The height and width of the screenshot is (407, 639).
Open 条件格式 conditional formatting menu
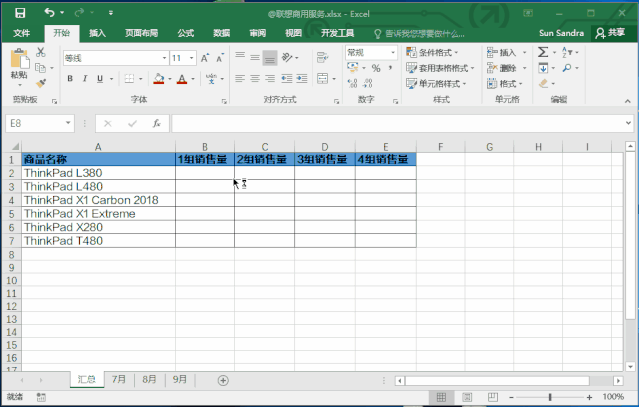[432, 53]
